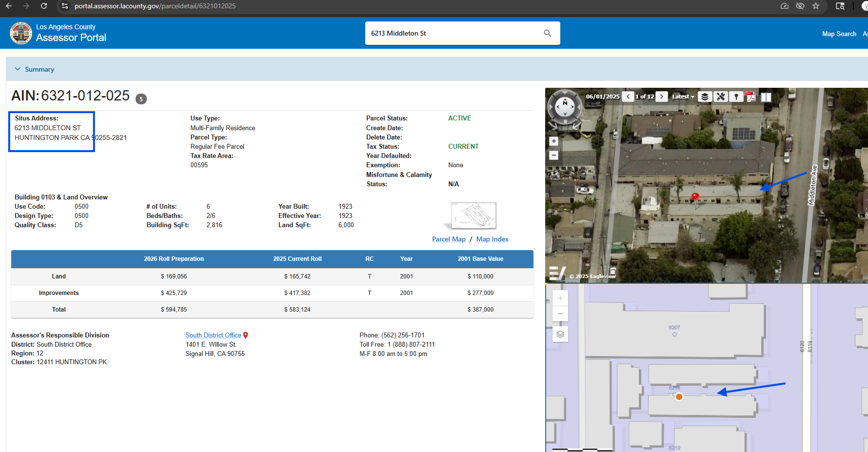This screenshot has width=868, height=452.
Task: Click the parcel map thumbnail image
Action: coord(473,216)
